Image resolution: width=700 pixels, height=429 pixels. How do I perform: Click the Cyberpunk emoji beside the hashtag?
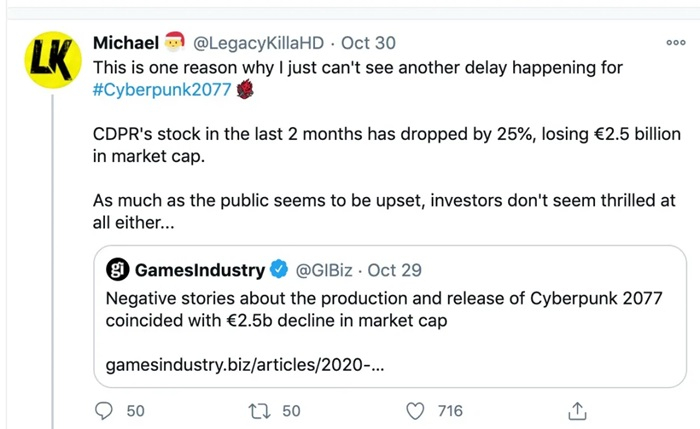click(247, 91)
